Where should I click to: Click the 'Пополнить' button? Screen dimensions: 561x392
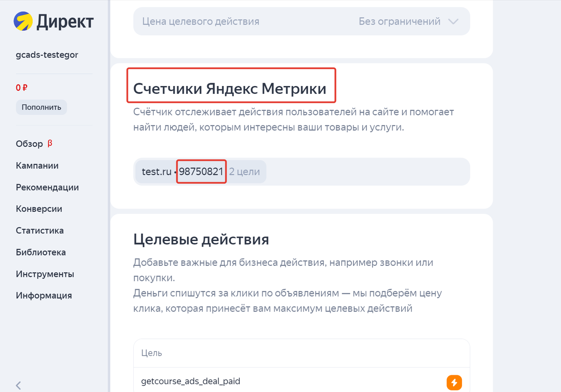click(42, 107)
